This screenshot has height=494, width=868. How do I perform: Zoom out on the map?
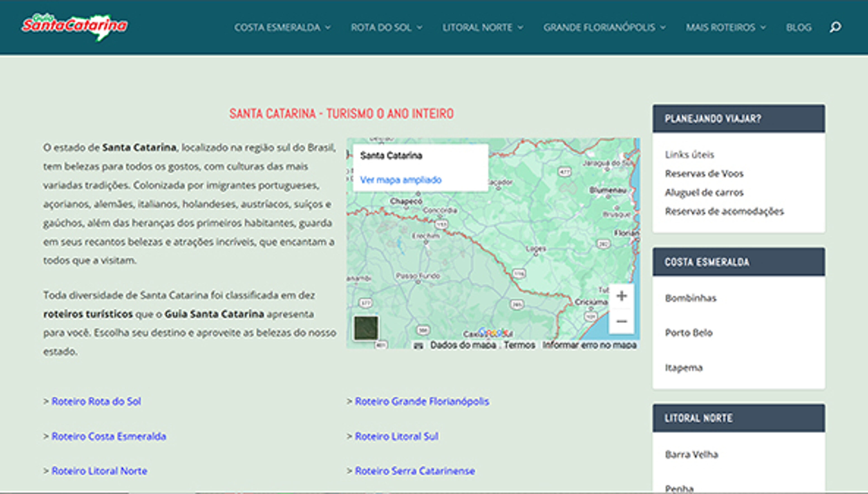tap(621, 321)
